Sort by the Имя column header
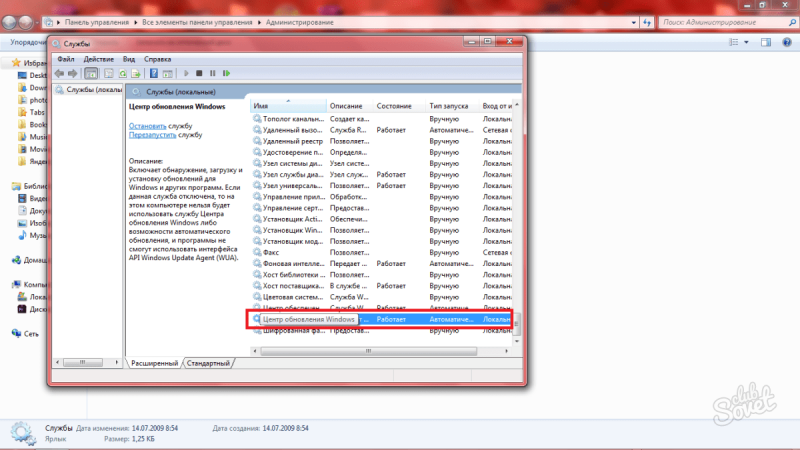 tap(288, 106)
